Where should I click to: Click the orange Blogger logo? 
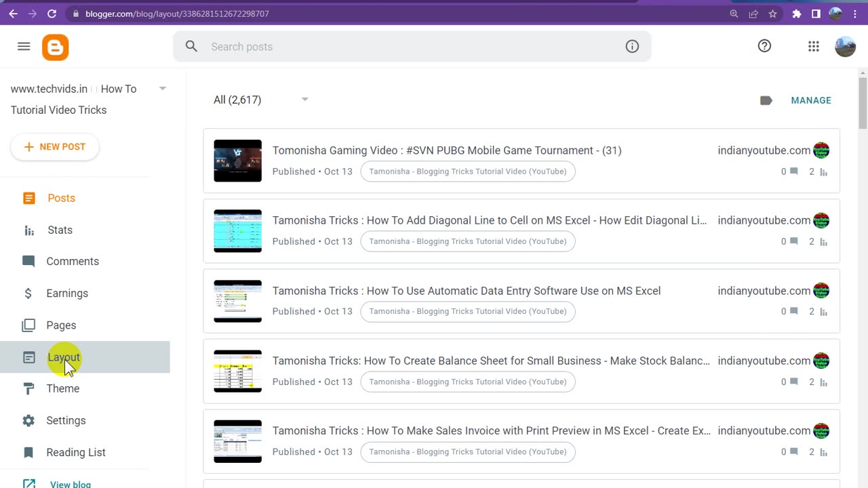point(55,47)
